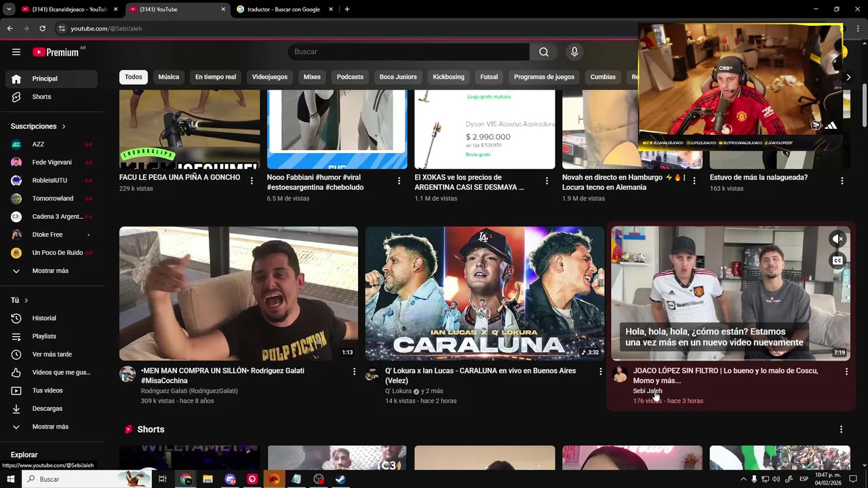
Task: Open Playlists in the sidebar
Action: (52, 336)
